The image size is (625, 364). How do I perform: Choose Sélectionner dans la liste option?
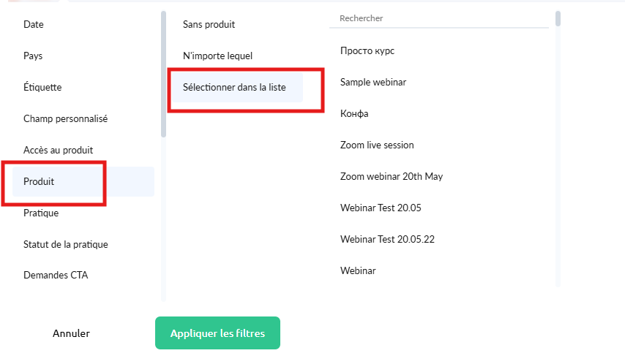pos(234,88)
